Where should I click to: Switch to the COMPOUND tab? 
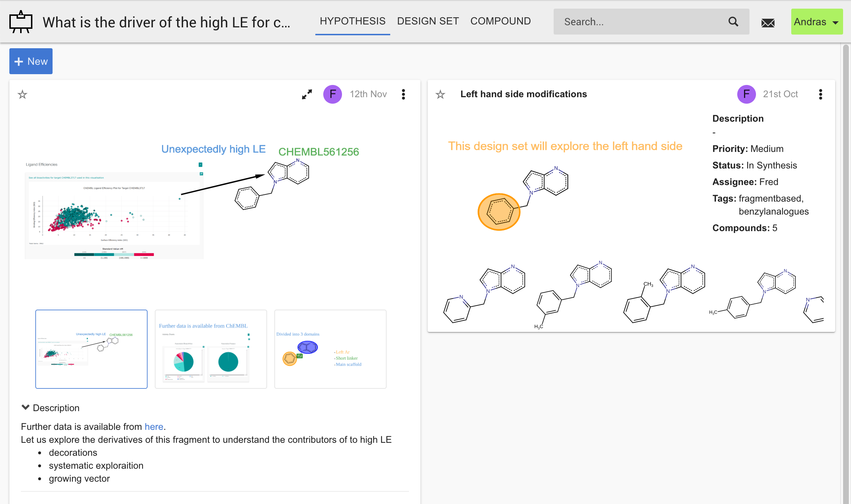click(x=500, y=21)
